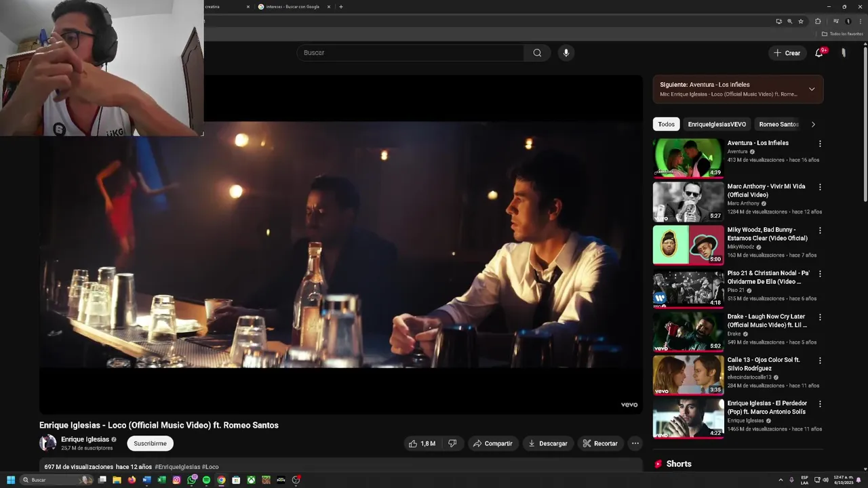Click the #EnriqueIglesias hashtag
Screen dimensions: 868x488
point(177,467)
